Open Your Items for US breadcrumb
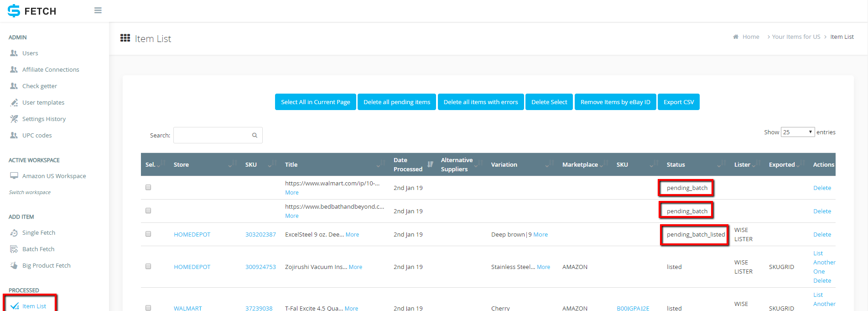The height and width of the screenshot is (311, 868). [796, 37]
